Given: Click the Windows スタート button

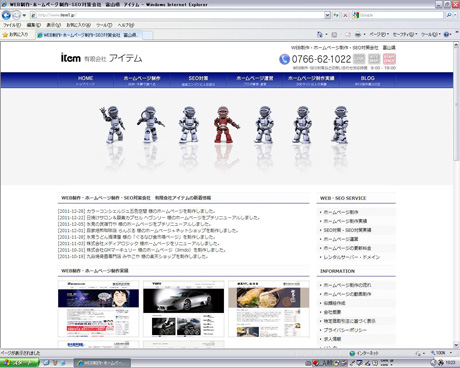Looking at the screenshot, I should tap(19, 363).
